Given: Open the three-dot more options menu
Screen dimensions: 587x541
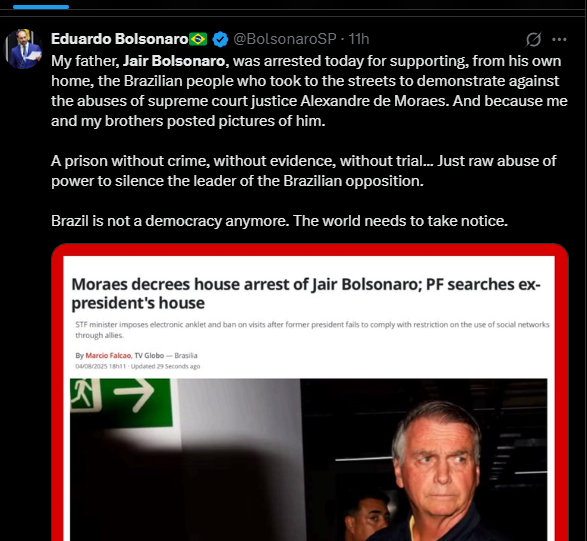Looking at the screenshot, I should [x=559, y=39].
